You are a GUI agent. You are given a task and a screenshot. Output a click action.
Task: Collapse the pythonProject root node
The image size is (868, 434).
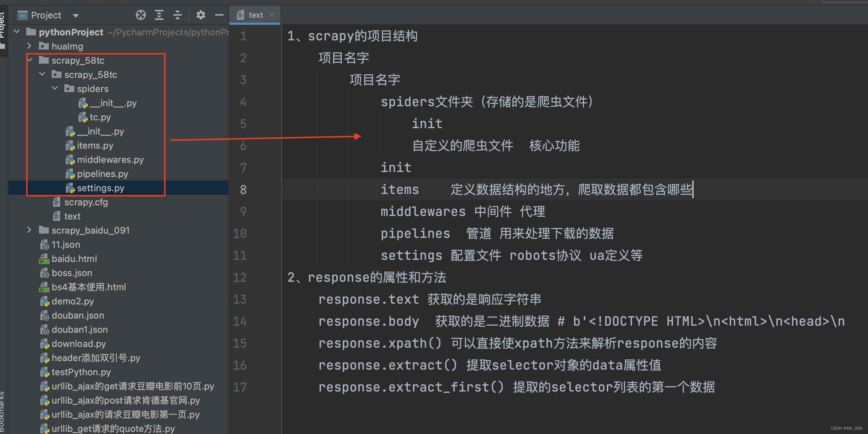coord(17,32)
